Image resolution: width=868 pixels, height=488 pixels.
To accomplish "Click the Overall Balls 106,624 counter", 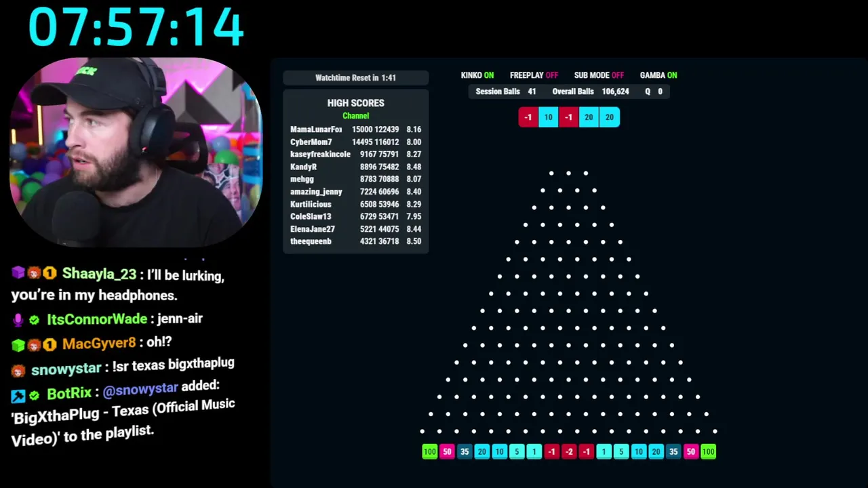I will (x=591, y=91).
